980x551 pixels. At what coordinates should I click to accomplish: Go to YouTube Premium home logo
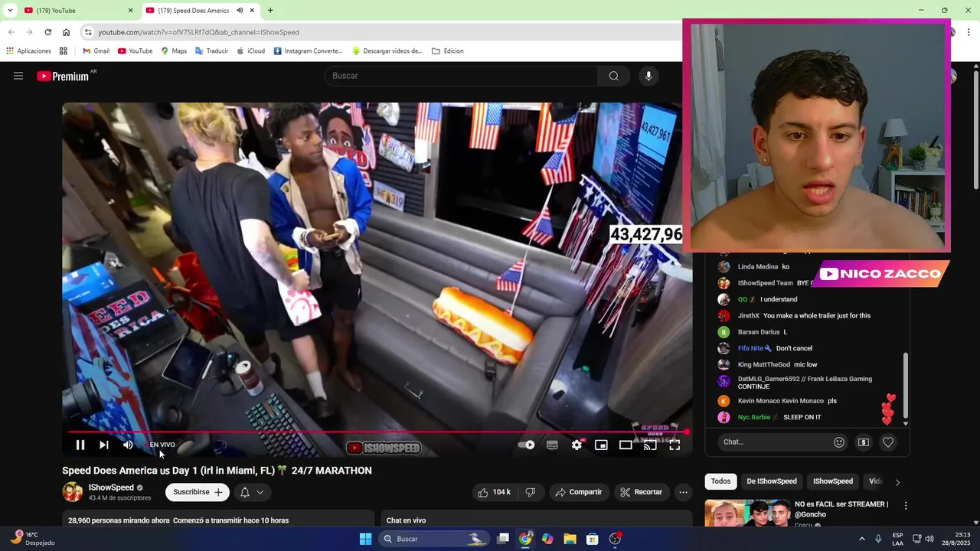(63, 76)
